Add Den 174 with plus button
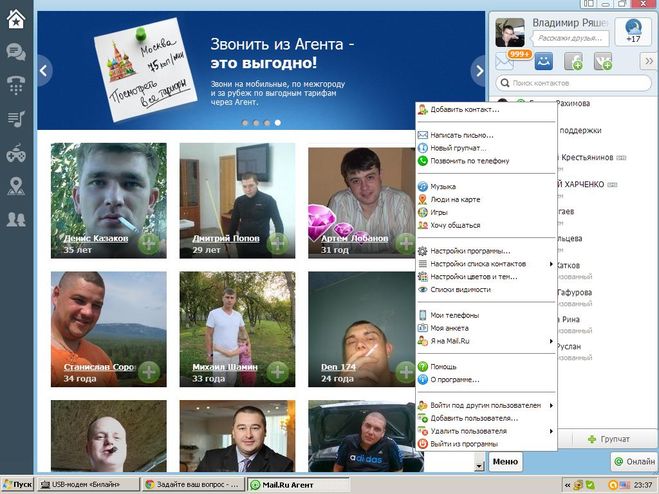The height and width of the screenshot is (494, 659). (406, 372)
